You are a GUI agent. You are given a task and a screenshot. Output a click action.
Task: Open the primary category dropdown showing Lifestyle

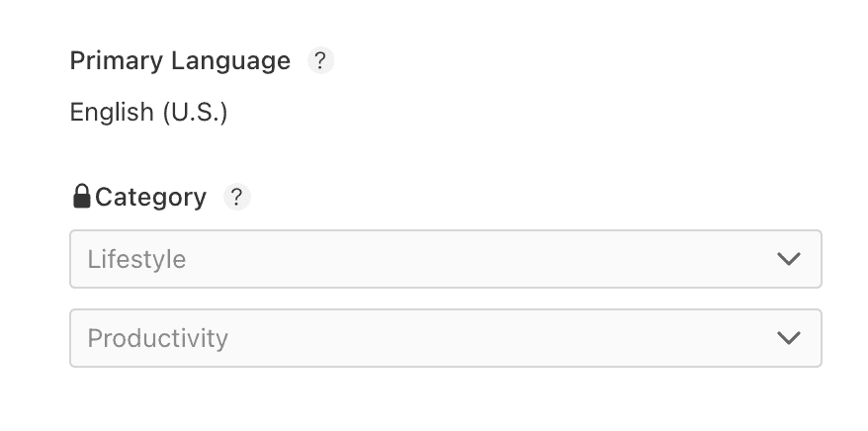[445, 259]
